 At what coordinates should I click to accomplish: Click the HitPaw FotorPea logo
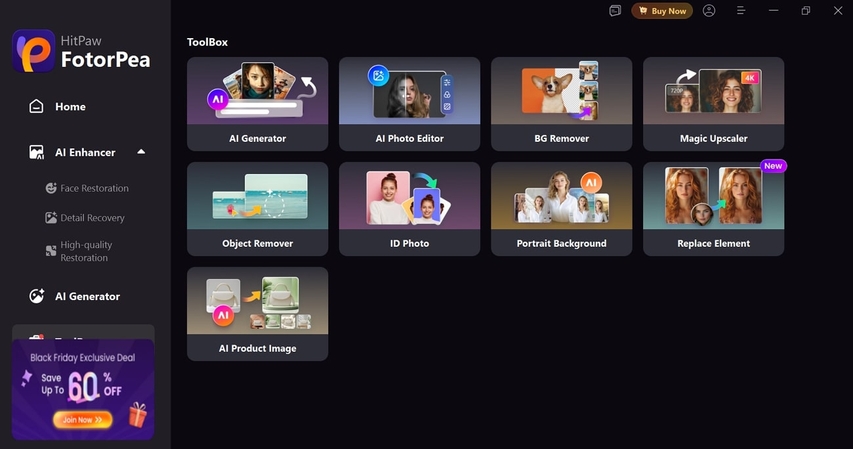pyautogui.click(x=34, y=51)
